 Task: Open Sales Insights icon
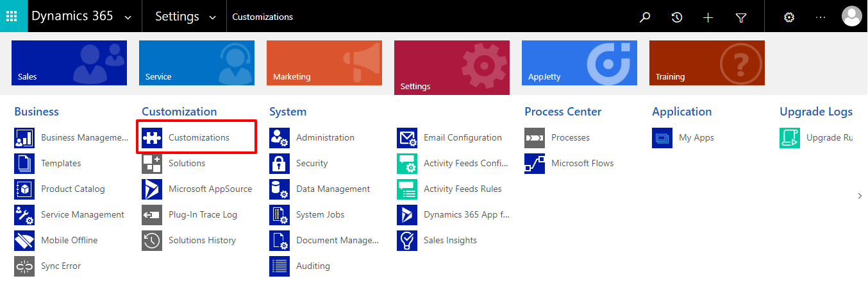click(x=407, y=241)
